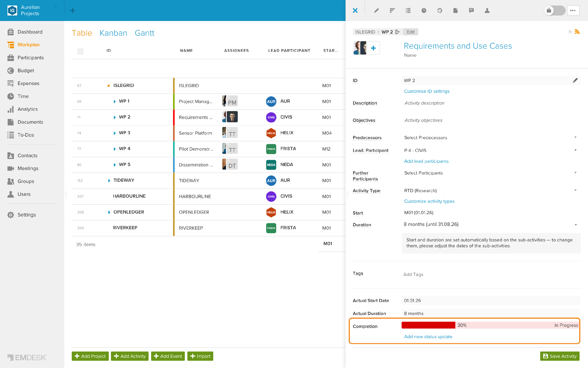
Task: Subscribe via the RSS feed icon
Action: pyautogui.click(x=577, y=32)
